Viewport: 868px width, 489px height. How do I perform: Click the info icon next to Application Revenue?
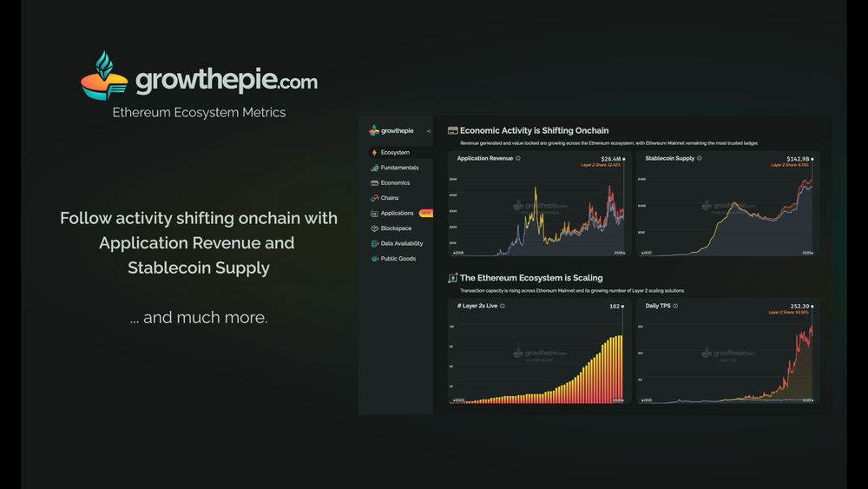518,158
